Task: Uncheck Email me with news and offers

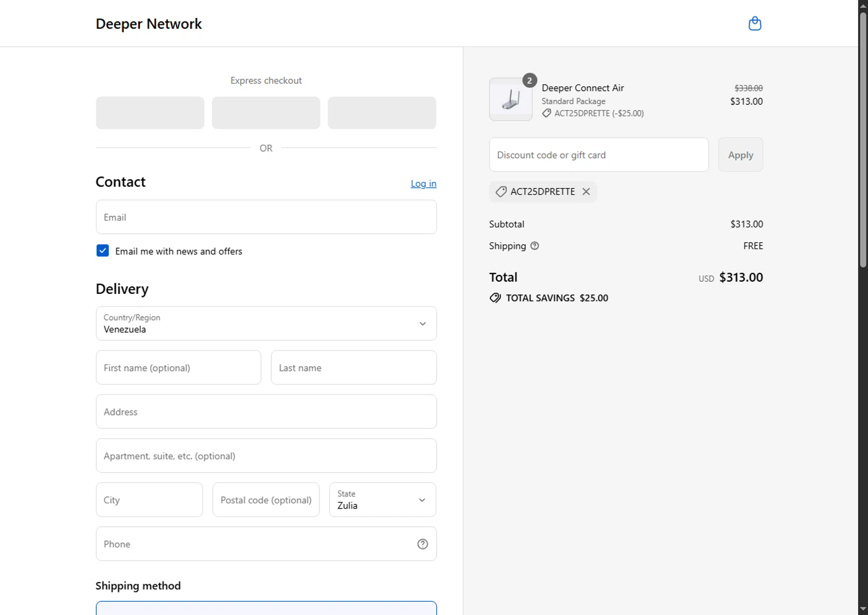Action: point(102,251)
